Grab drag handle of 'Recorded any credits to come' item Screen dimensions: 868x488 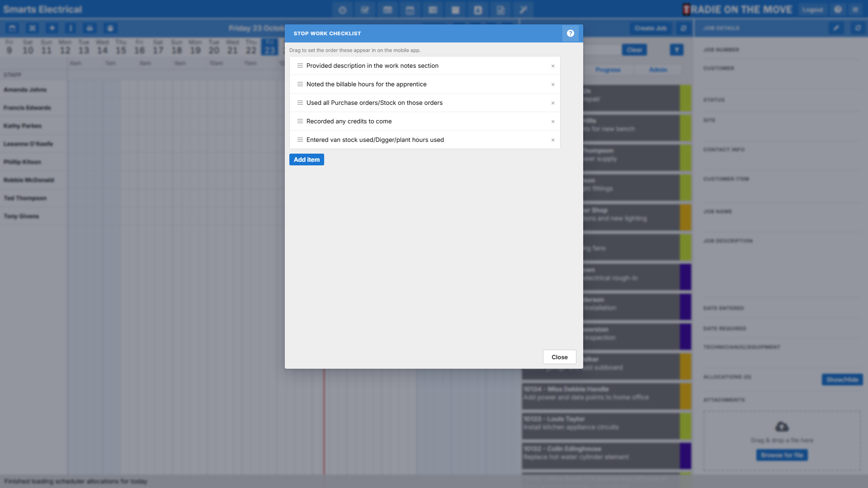300,122
